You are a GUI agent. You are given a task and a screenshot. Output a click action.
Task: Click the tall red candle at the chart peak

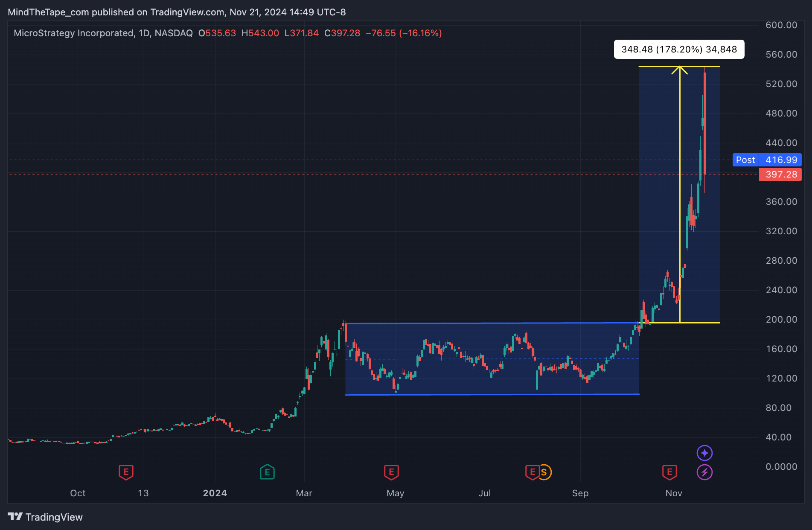[x=704, y=123]
